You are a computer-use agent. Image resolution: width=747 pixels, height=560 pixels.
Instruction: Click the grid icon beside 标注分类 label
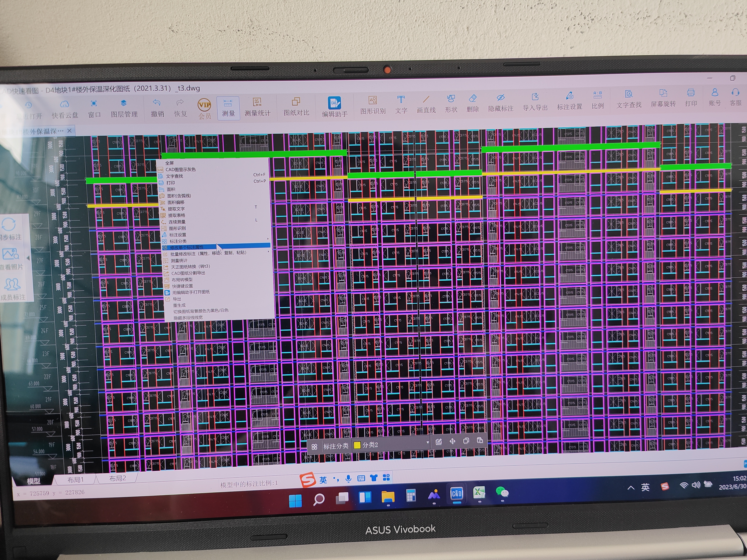[314, 447]
